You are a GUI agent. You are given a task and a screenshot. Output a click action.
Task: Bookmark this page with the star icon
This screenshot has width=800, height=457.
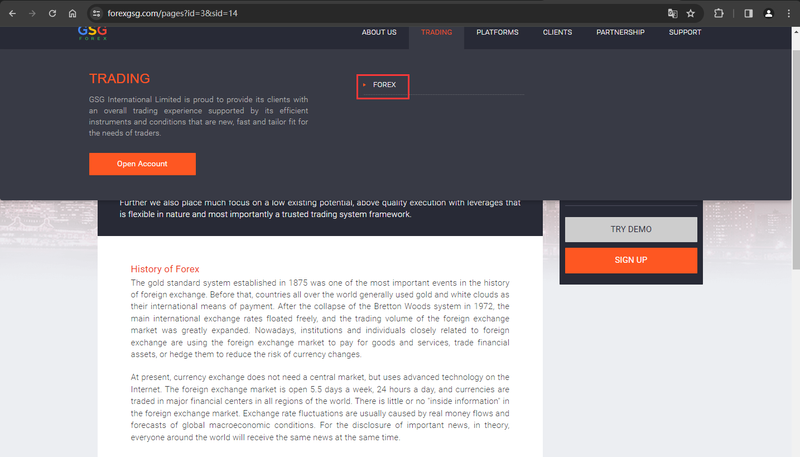click(x=690, y=13)
